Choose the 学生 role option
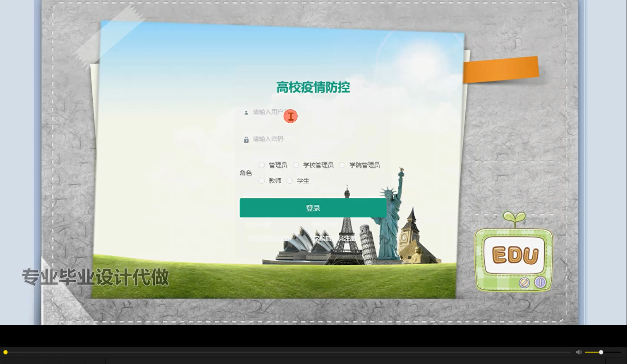The width and height of the screenshot is (627, 364). point(290,181)
